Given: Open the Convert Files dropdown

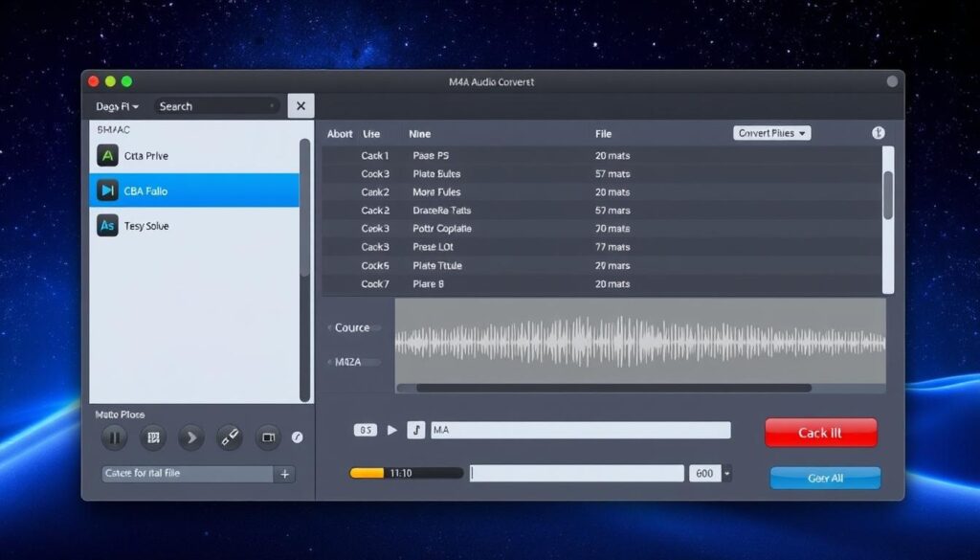Looking at the screenshot, I should [x=771, y=133].
